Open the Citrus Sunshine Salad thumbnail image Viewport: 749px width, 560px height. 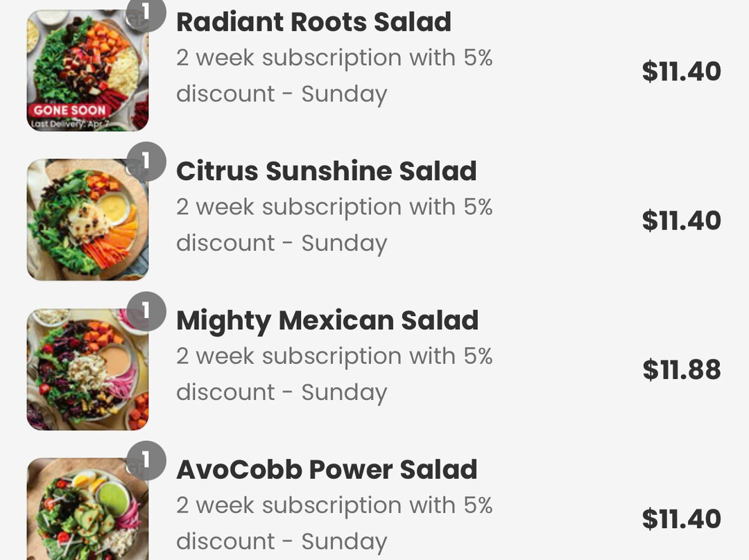click(87, 220)
